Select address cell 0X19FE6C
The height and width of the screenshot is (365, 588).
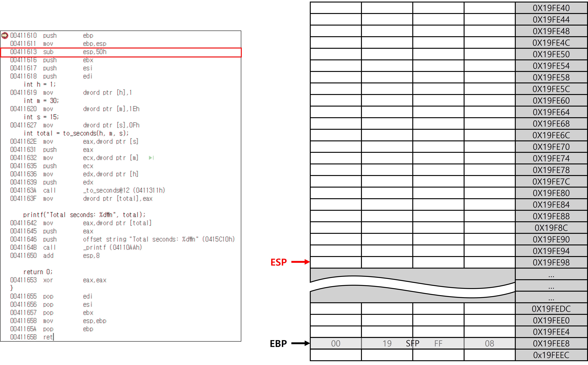[x=551, y=135]
